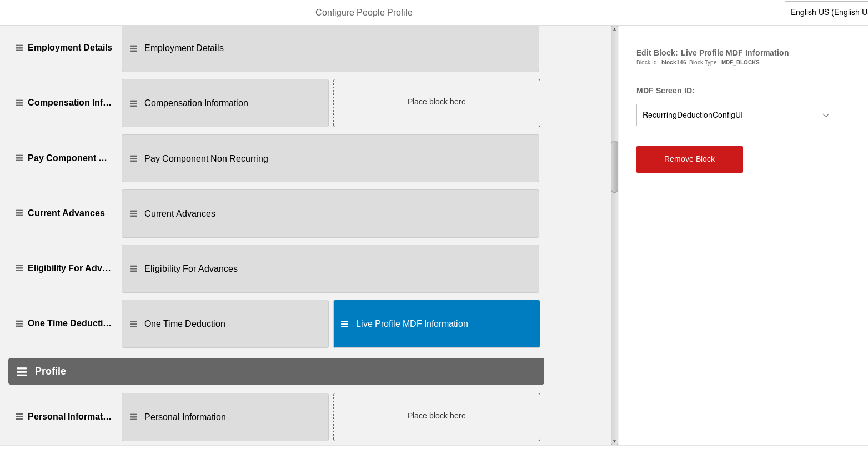Image resolution: width=868 pixels, height=449 pixels.
Task: Grab the Compensation Information block drag handle
Action: 133,103
